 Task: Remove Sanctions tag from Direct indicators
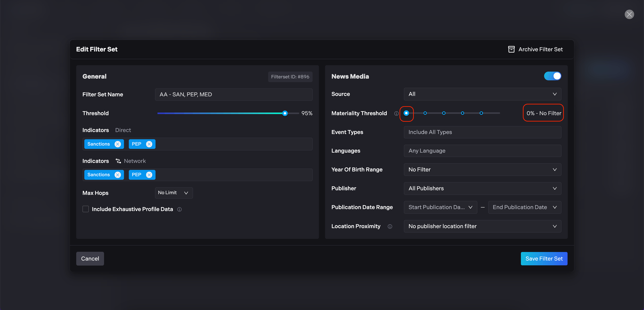117,144
